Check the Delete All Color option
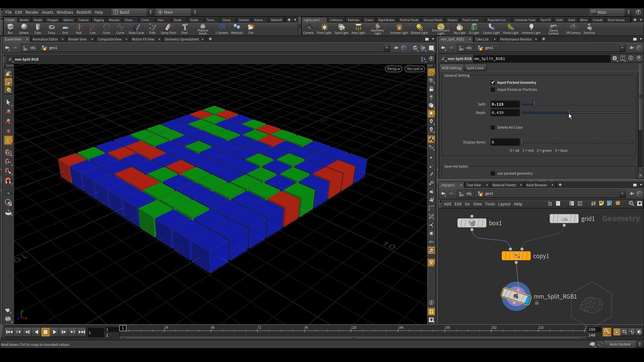The image size is (644, 362). [x=493, y=127]
